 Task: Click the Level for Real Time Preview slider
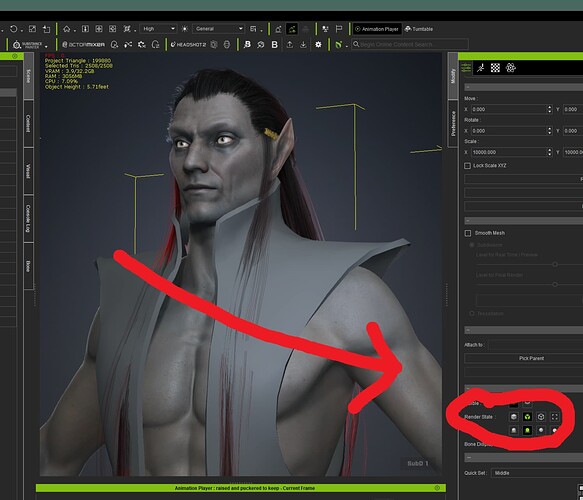coord(530,264)
